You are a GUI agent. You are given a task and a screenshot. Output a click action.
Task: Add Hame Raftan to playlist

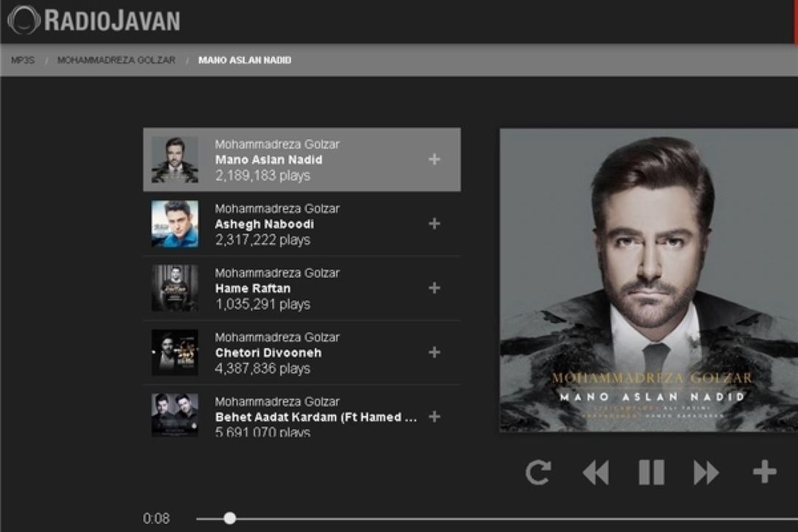pyautogui.click(x=434, y=288)
